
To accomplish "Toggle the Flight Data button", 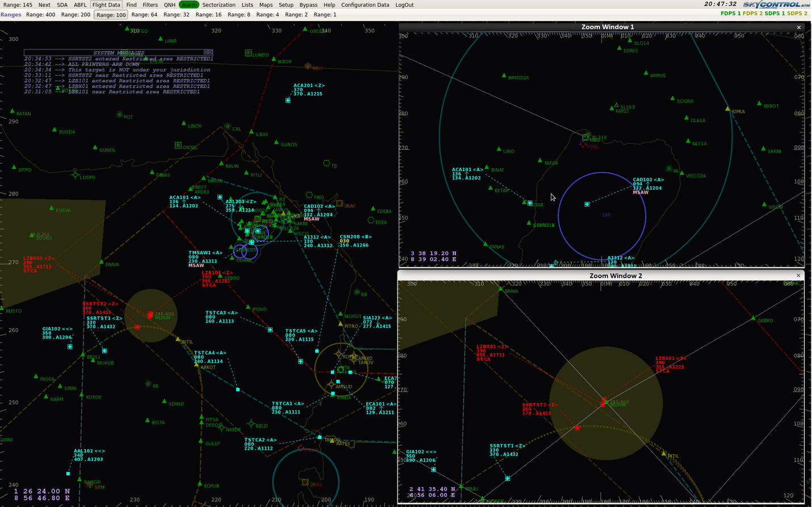I will click(106, 5).
